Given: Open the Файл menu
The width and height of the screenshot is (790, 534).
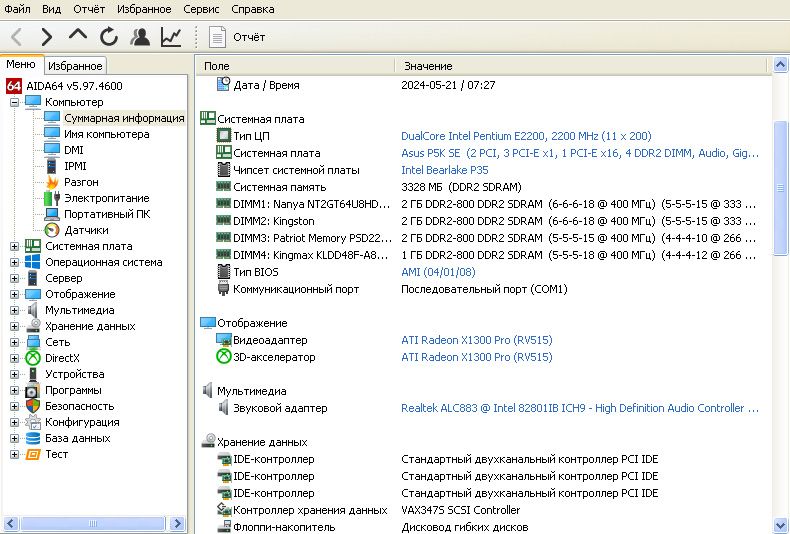Looking at the screenshot, I should pyautogui.click(x=18, y=9).
